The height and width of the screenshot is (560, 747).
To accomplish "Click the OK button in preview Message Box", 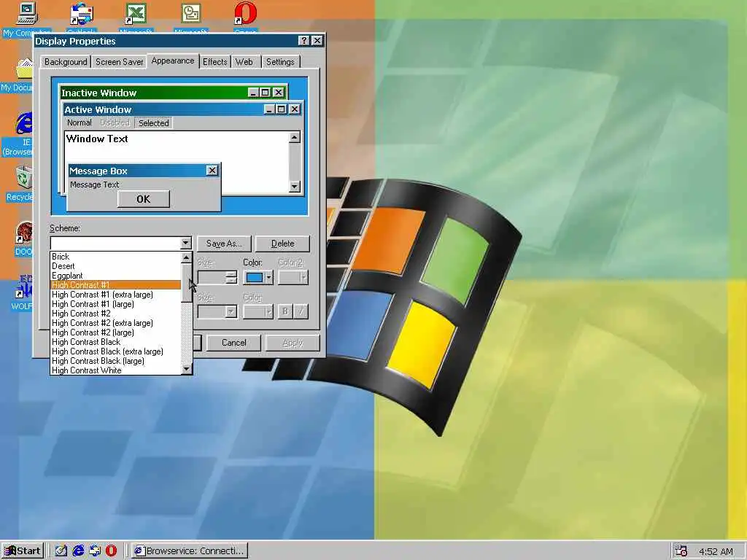I will [x=144, y=199].
